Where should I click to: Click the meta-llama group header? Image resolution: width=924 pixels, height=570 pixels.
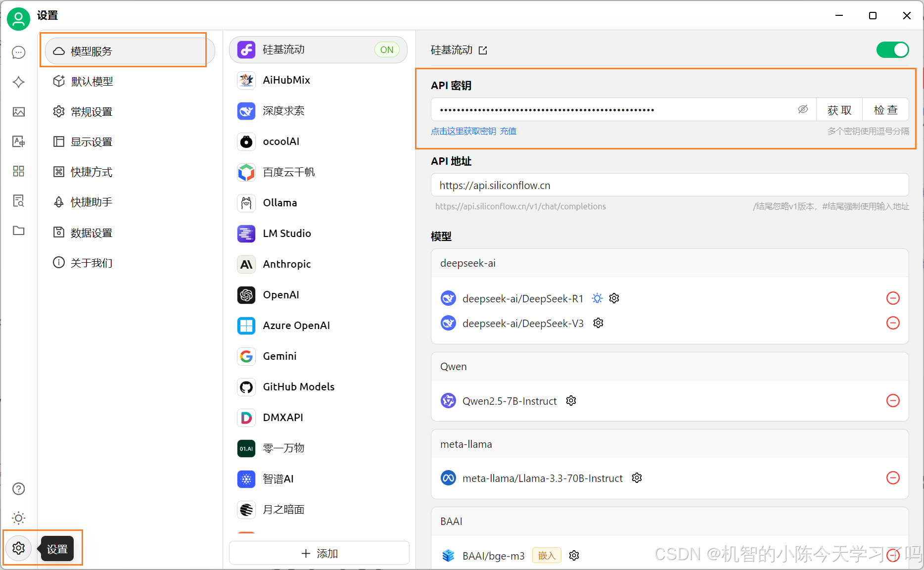[x=670, y=444]
